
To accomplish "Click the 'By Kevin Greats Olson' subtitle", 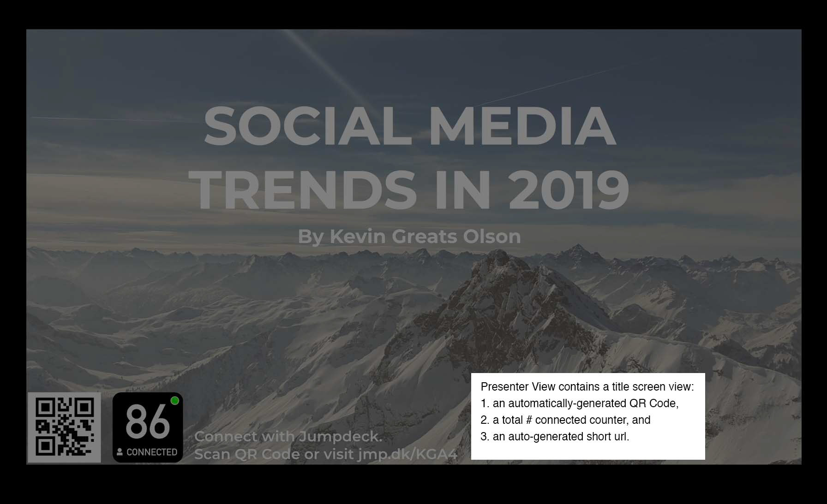I will [x=409, y=236].
